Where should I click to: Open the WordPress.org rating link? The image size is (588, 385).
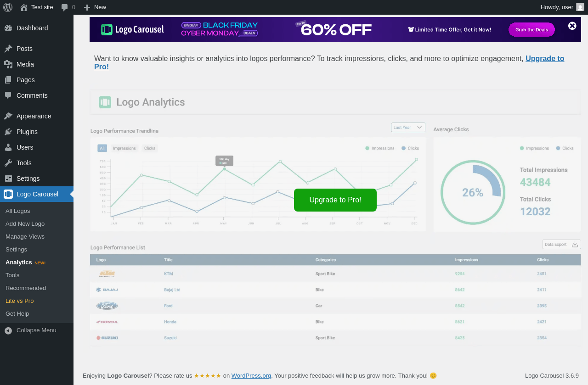[251, 376]
